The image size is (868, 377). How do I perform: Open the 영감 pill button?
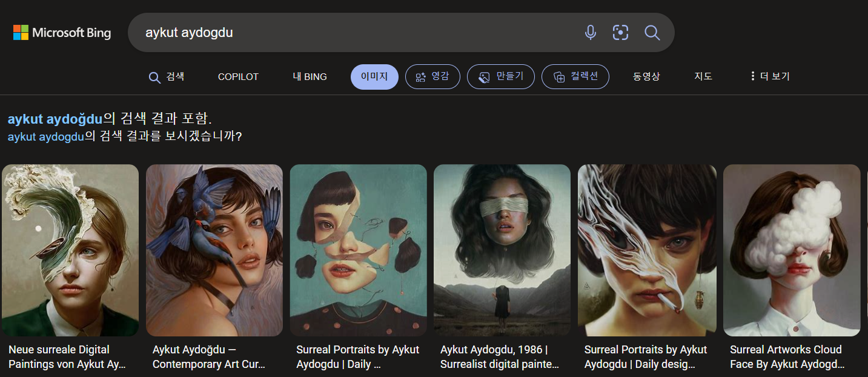[x=432, y=77]
